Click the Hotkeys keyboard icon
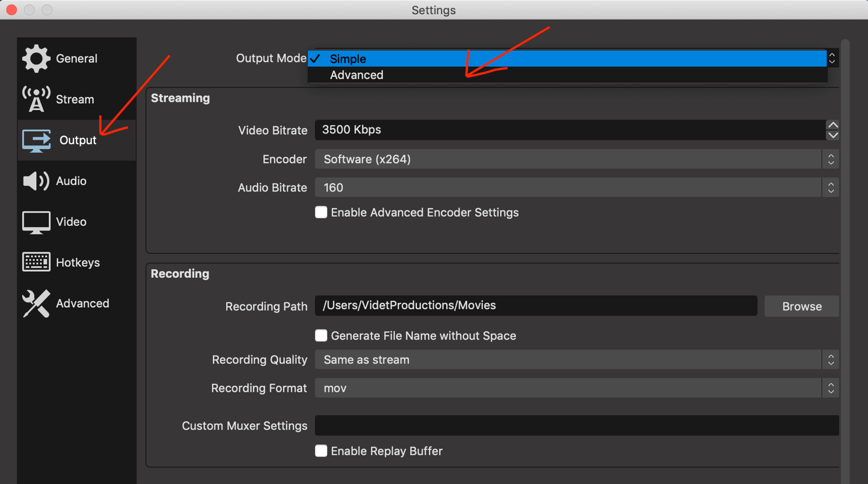868x484 pixels. 36,262
